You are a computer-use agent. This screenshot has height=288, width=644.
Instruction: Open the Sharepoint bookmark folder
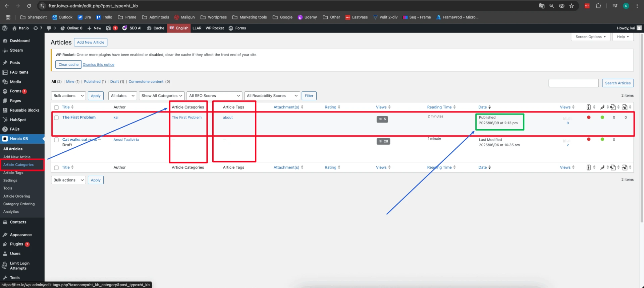coord(34,17)
